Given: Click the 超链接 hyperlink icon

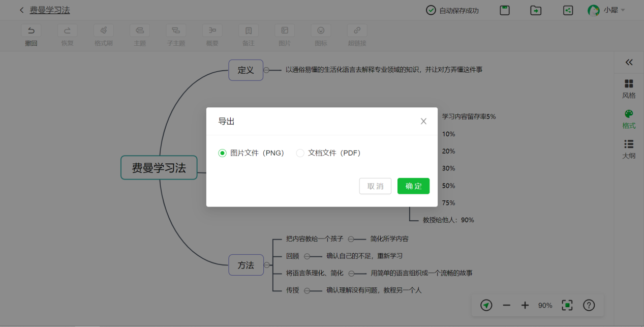Looking at the screenshot, I should point(357,30).
